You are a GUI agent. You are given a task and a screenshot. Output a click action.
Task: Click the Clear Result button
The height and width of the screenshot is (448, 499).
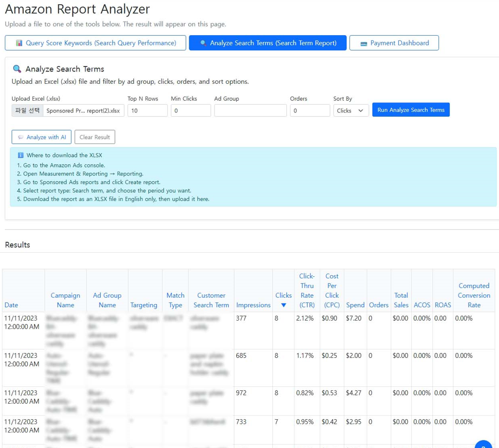[x=95, y=137]
